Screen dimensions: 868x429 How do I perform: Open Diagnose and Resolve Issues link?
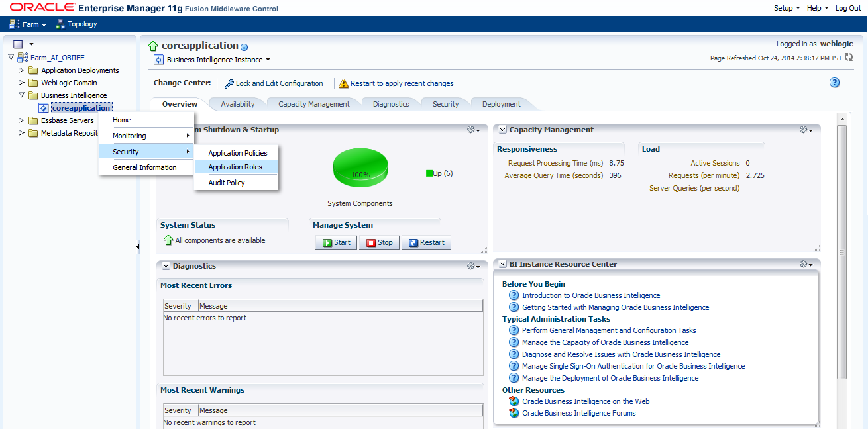[621, 354]
